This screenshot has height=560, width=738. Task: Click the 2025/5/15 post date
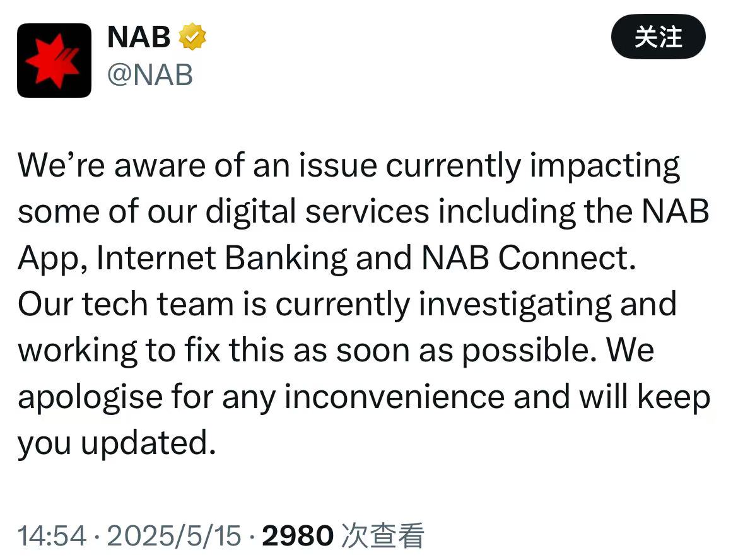click(x=174, y=535)
